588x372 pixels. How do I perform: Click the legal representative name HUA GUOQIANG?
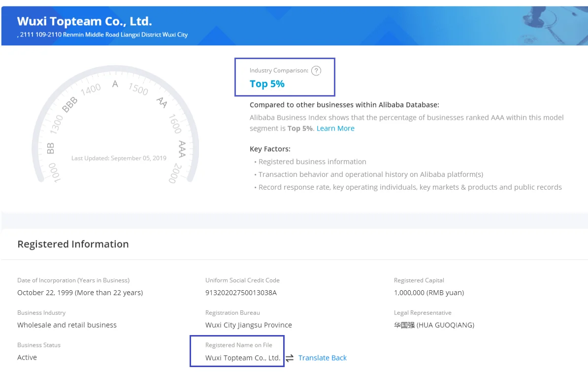click(x=434, y=325)
